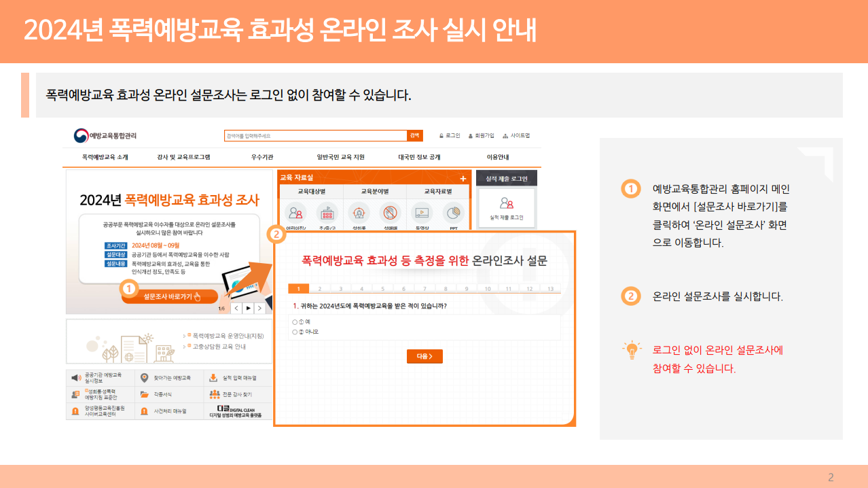Image resolution: width=868 pixels, height=488 pixels.
Task: Open the 동영상 education material icon
Action: coord(421,213)
